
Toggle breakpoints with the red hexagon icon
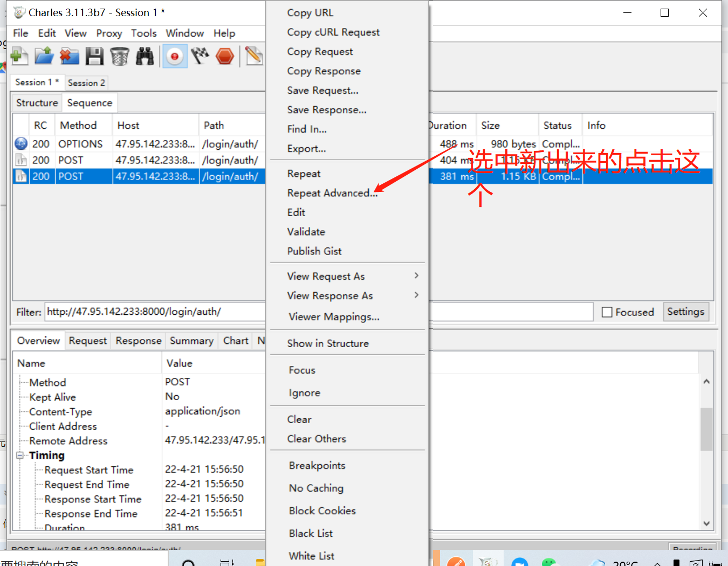[x=225, y=56]
